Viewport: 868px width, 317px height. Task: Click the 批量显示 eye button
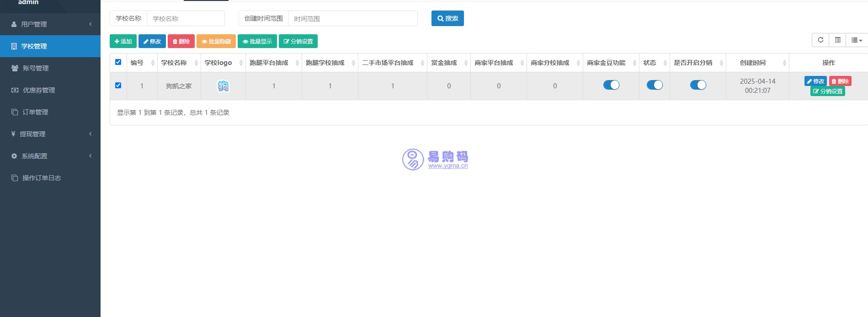257,41
